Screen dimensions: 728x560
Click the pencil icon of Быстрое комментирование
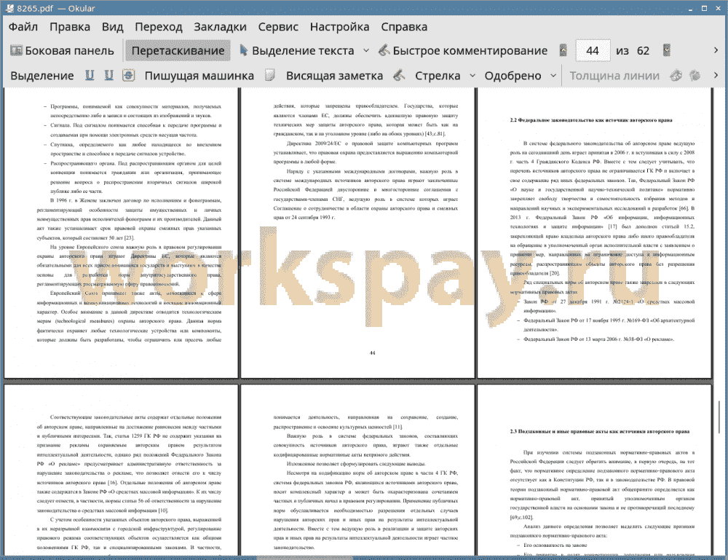tap(384, 50)
